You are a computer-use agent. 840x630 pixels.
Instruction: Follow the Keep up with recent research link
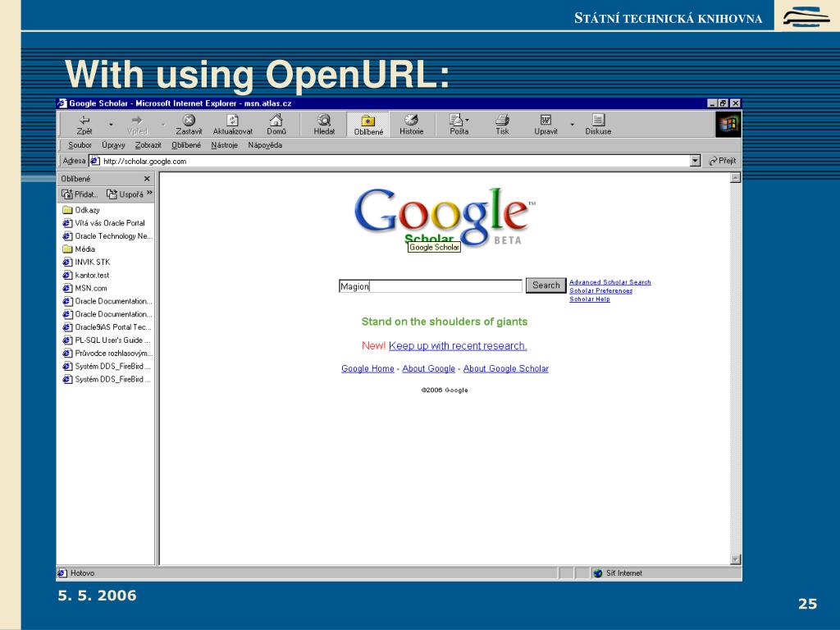[458, 346]
